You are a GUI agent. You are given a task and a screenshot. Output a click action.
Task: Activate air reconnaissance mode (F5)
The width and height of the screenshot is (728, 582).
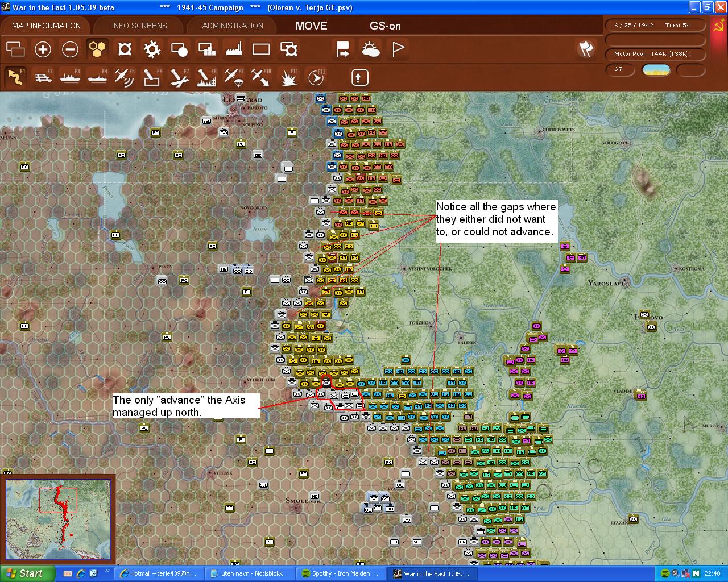[125, 77]
